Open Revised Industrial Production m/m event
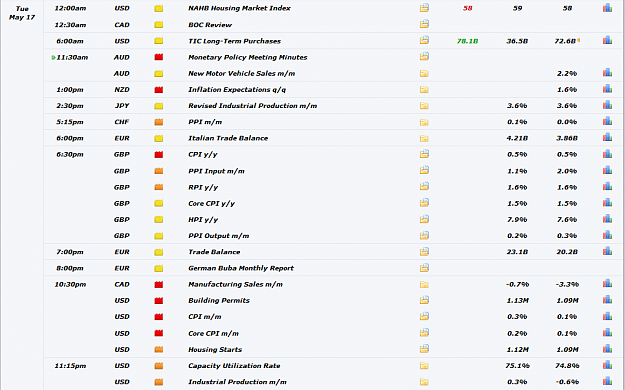This screenshot has width=625, height=390. (253, 106)
